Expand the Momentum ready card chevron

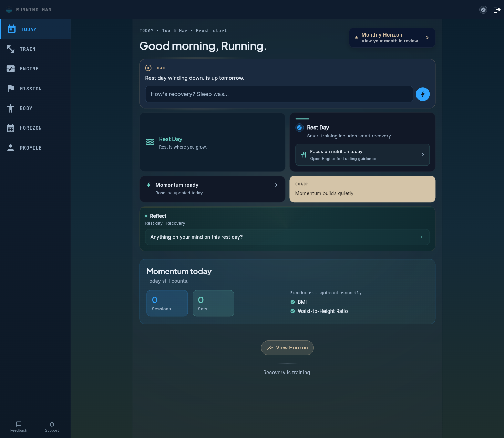tap(276, 185)
